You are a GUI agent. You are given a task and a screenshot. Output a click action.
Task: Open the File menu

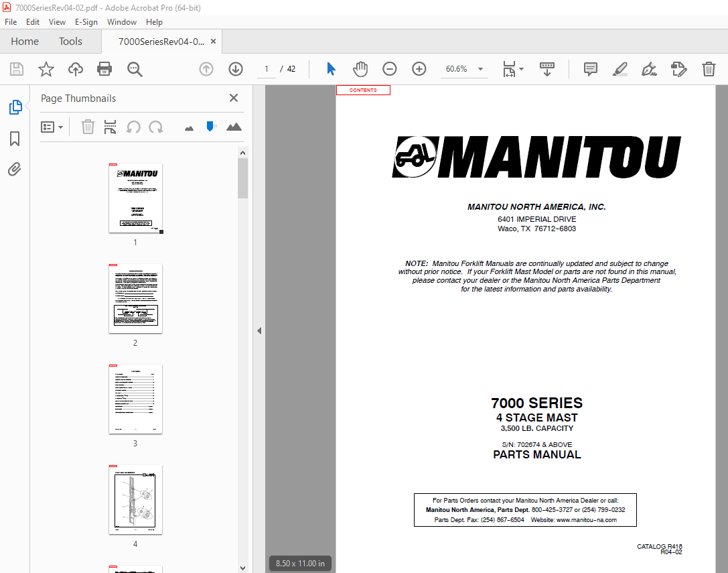pyautogui.click(x=11, y=22)
